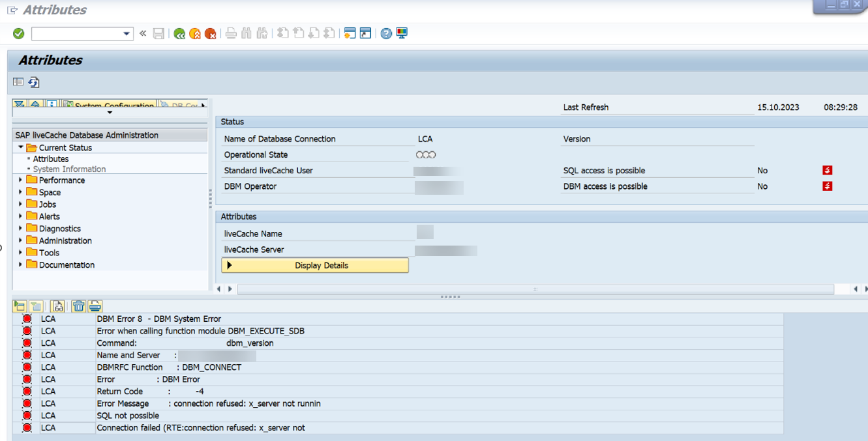Viewport: 868px width, 441px height.
Task: Click red error icon in 'Connection failed' row
Action: (27, 428)
